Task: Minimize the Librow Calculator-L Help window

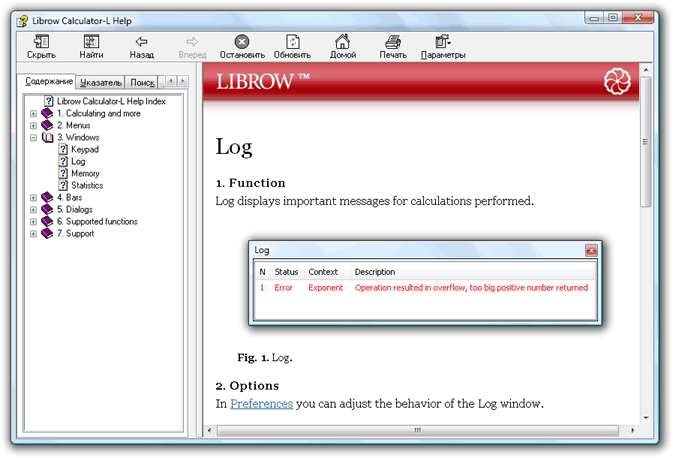Action: [594, 18]
